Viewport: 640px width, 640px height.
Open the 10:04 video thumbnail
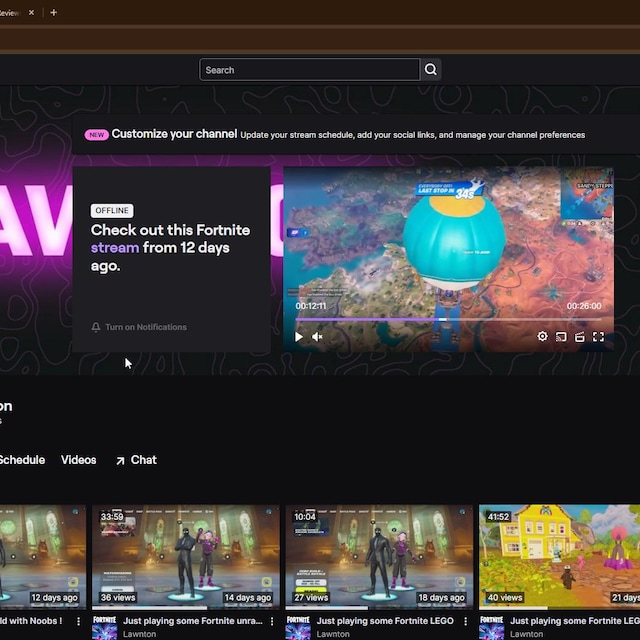[379, 557]
